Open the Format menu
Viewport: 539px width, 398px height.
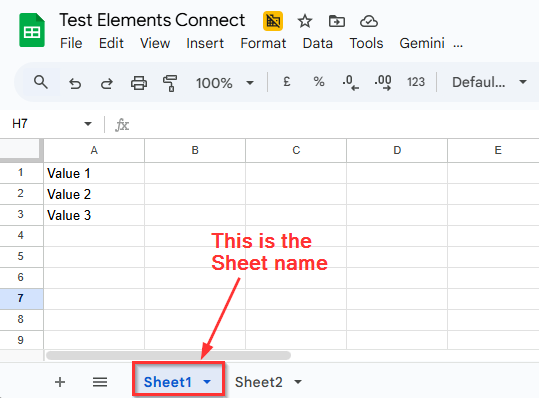[263, 43]
